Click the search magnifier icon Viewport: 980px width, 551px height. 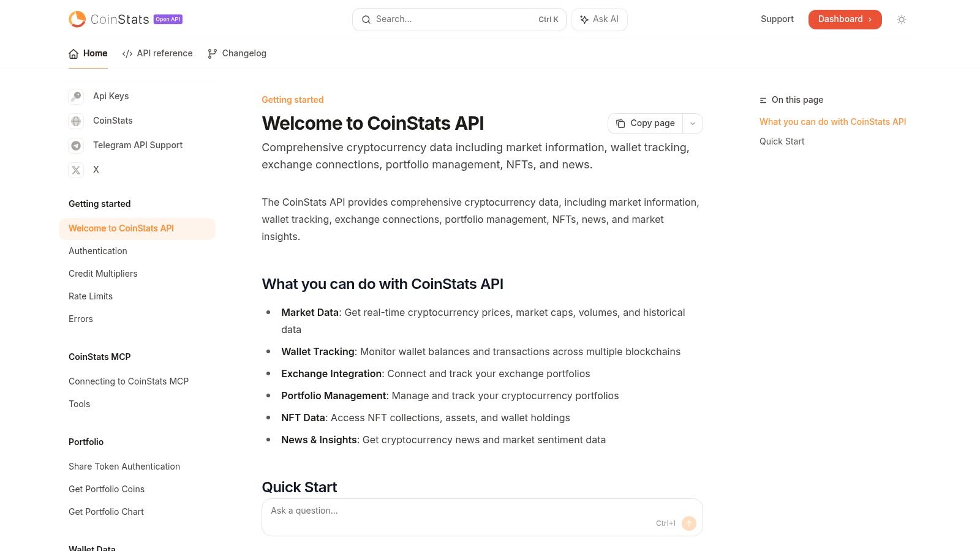coord(366,20)
